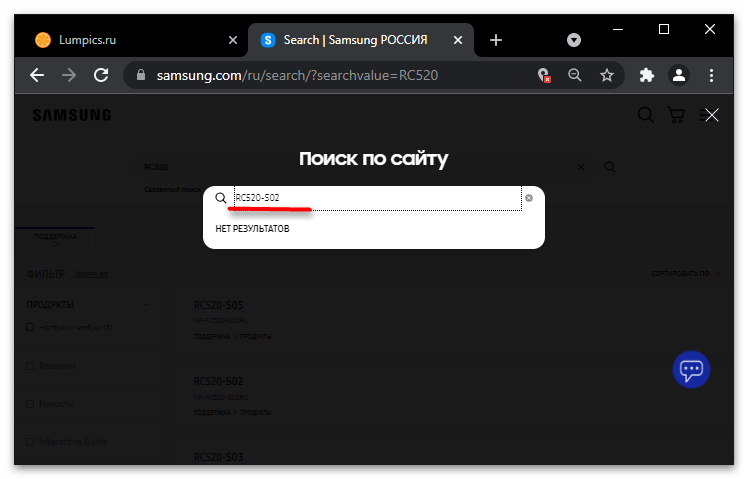Maximize the browser window
This screenshot has height=479, width=748.
tap(664, 29)
